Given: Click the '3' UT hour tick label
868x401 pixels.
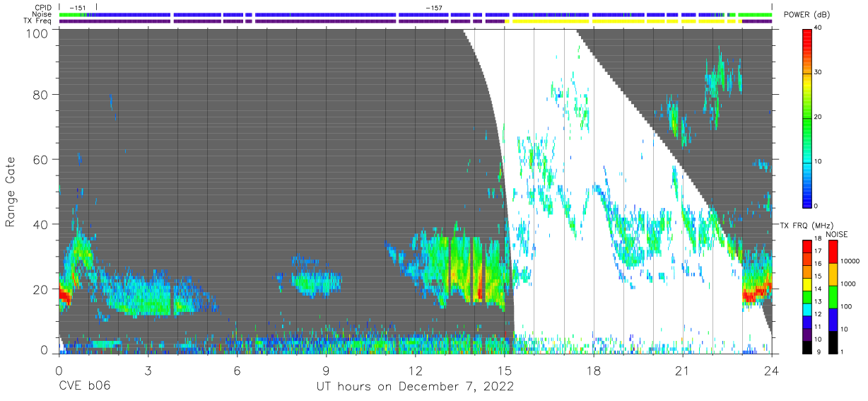Looking at the screenshot, I should pyautogui.click(x=148, y=370).
